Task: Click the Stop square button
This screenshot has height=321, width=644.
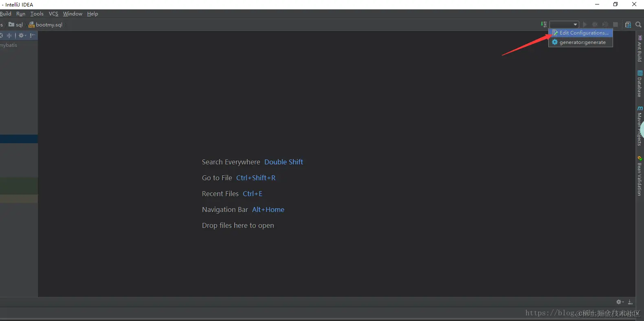Action: [x=615, y=24]
